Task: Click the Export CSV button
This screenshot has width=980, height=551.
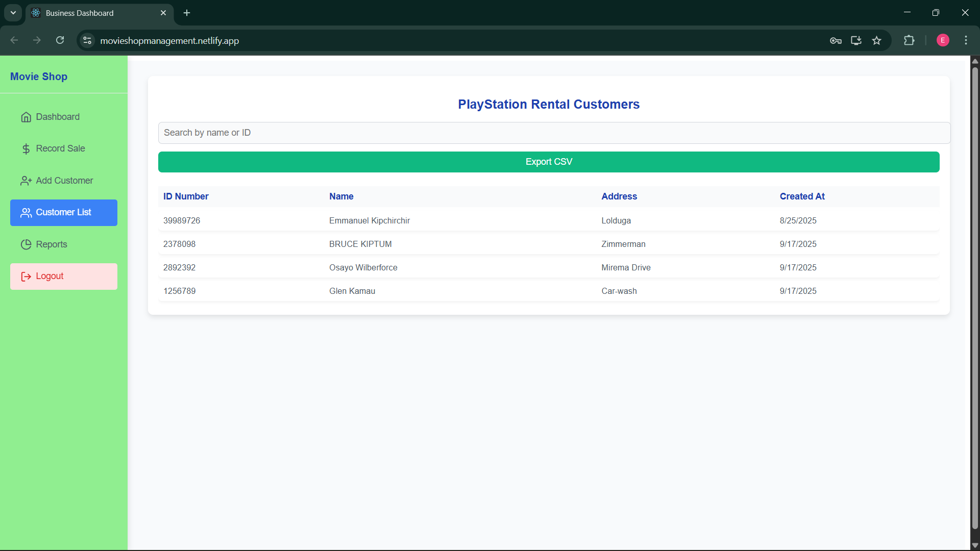Action: 549,162
